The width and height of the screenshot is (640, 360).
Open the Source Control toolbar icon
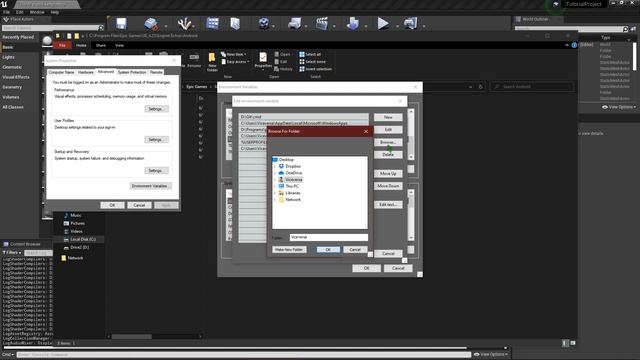tap(151, 24)
